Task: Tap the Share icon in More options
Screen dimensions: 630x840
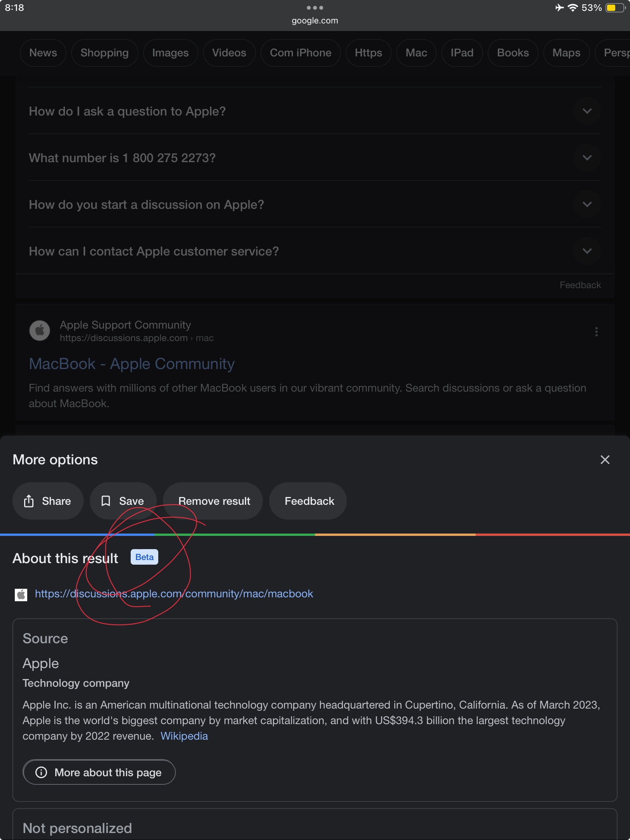Action: point(29,501)
